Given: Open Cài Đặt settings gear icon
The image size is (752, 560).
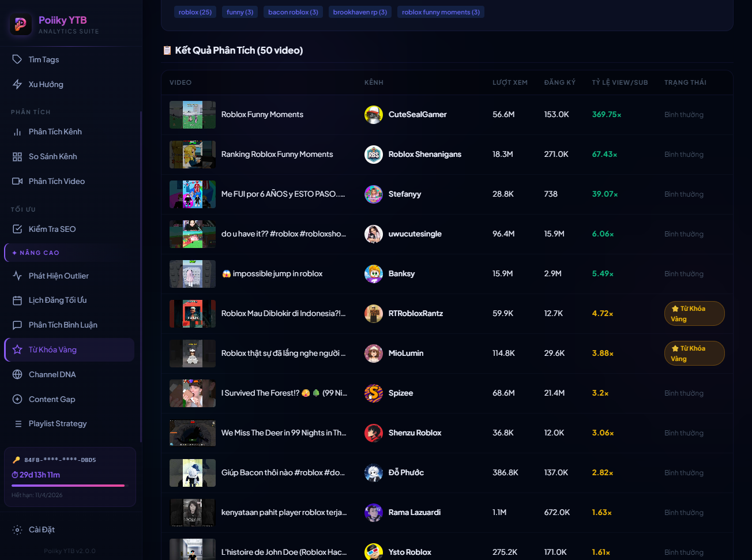Looking at the screenshot, I should 17,529.
